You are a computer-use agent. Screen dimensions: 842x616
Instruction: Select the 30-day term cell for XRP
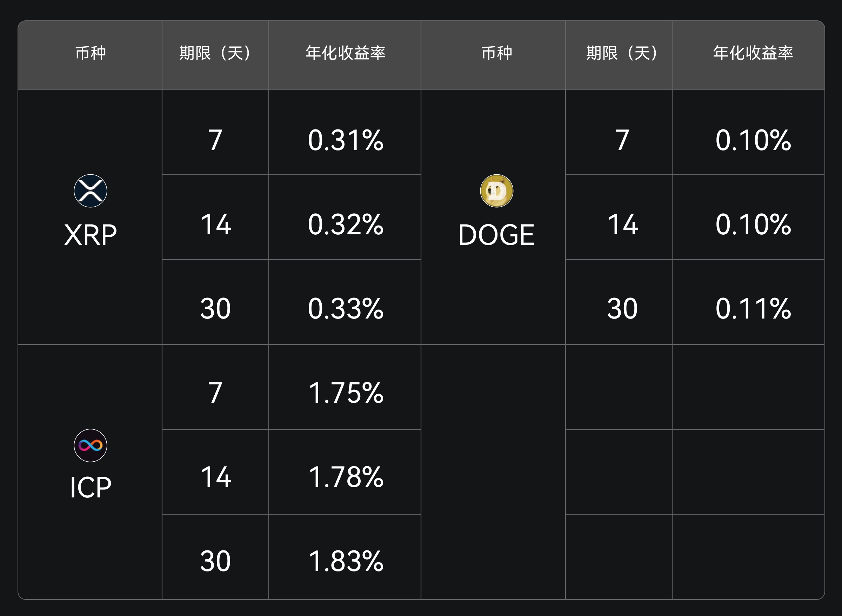[215, 309]
